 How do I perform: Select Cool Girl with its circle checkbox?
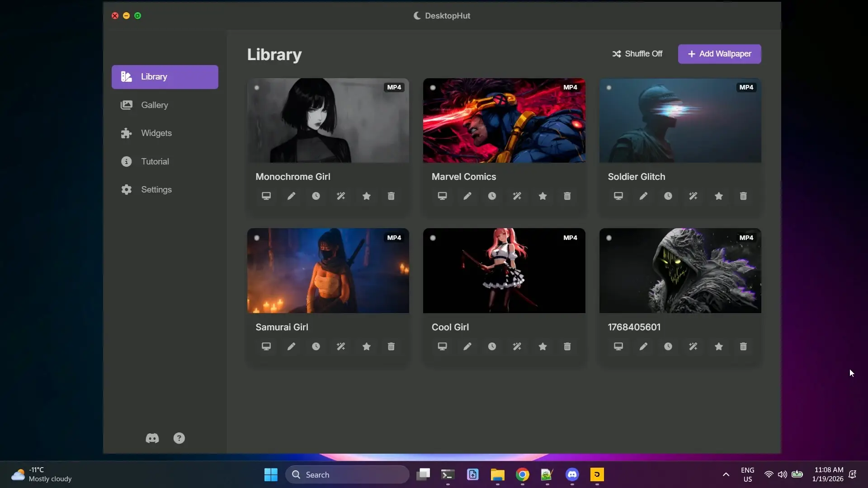click(x=433, y=238)
